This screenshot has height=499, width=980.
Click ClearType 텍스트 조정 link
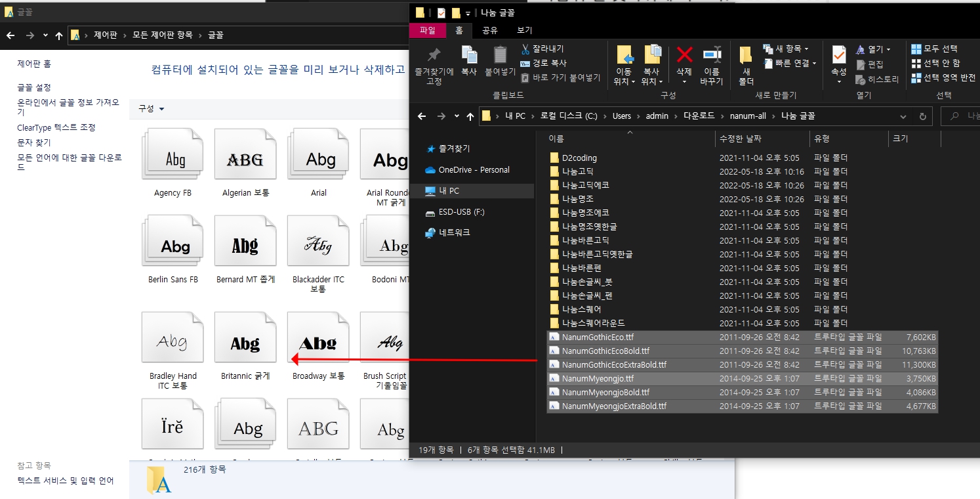[56, 127]
